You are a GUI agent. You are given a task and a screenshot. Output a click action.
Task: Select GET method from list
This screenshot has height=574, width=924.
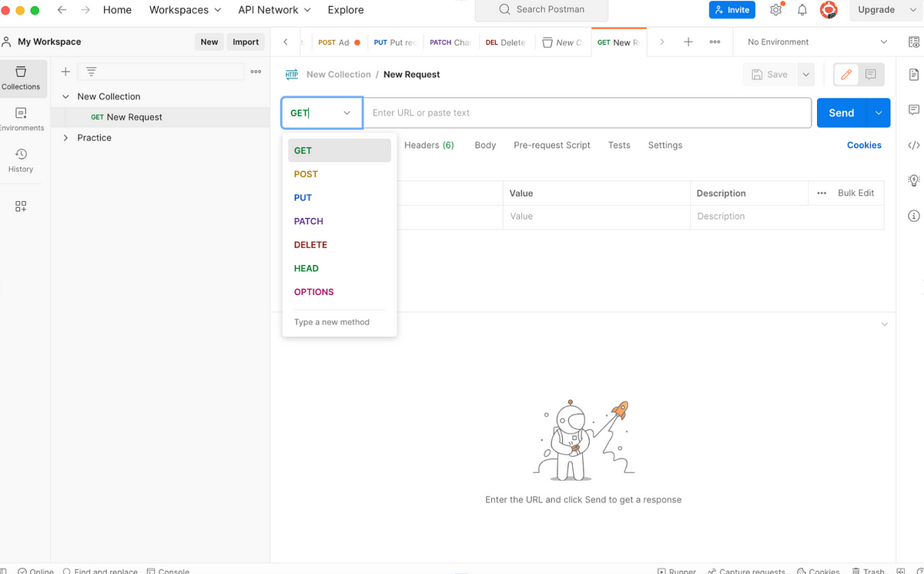[x=339, y=150]
